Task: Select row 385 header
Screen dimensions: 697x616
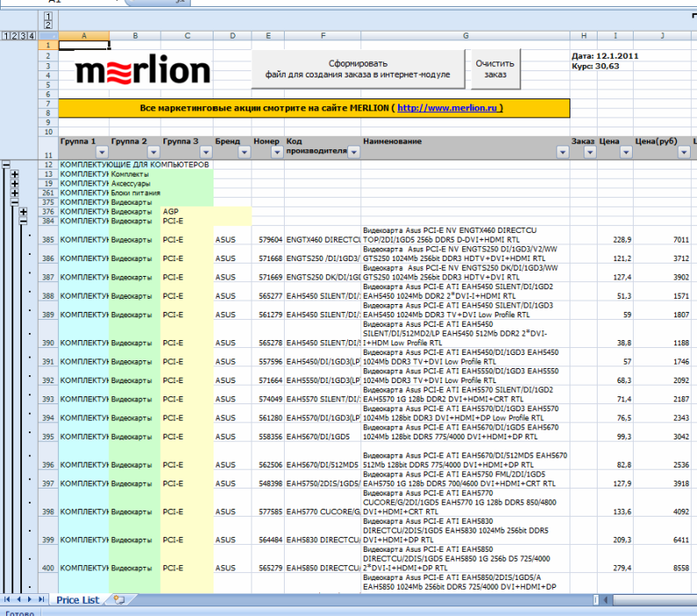Action: tap(48, 236)
